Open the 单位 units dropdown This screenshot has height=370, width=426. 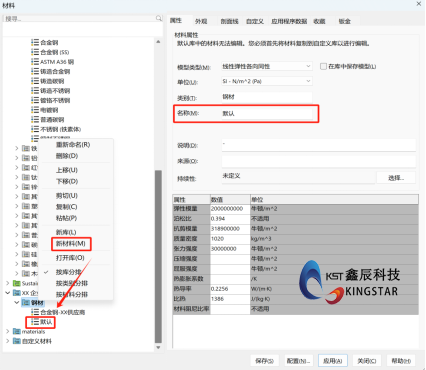pyautogui.click(x=267, y=81)
